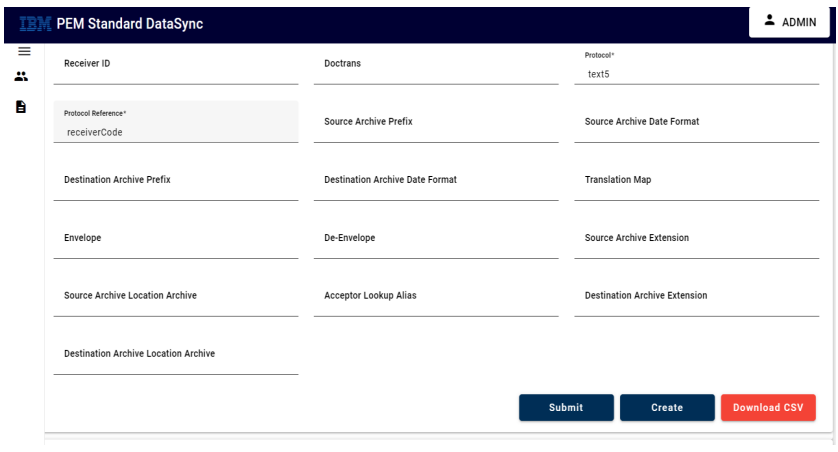The width and height of the screenshot is (838, 452).
Task: Open the users group sidebar icon
Action: click(x=21, y=76)
